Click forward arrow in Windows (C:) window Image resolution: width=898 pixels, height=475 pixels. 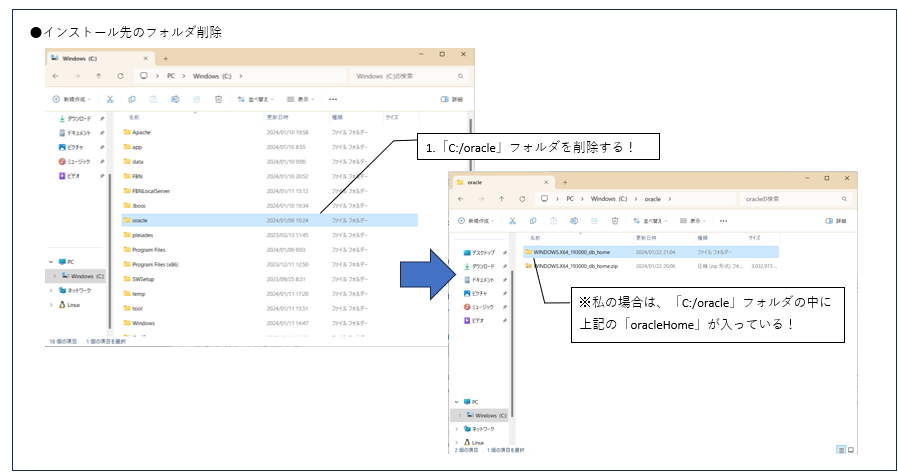pyautogui.click(x=77, y=76)
